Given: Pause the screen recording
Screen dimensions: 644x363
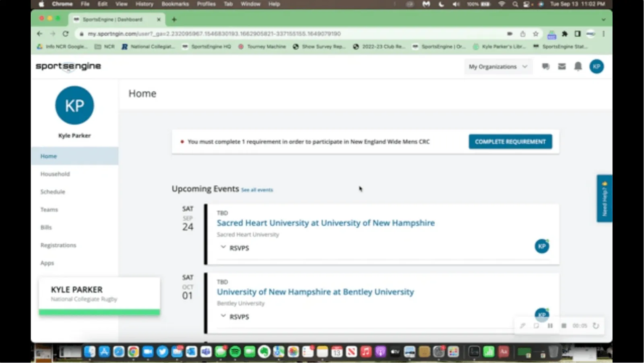Looking at the screenshot, I should click(x=550, y=326).
